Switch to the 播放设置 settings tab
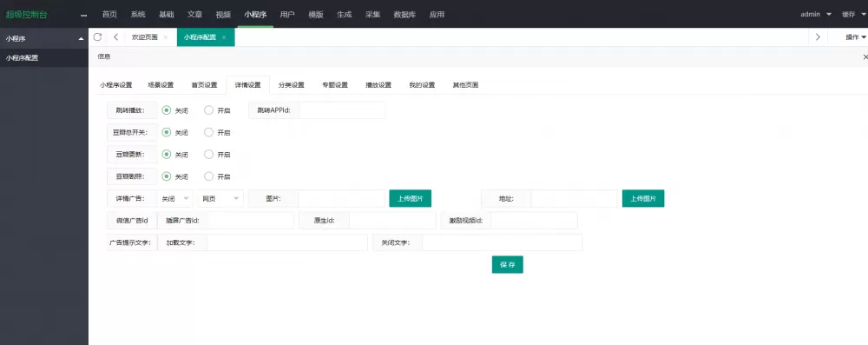Screen dimensions: 868x345 pyautogui.click(x=378, y=85)
